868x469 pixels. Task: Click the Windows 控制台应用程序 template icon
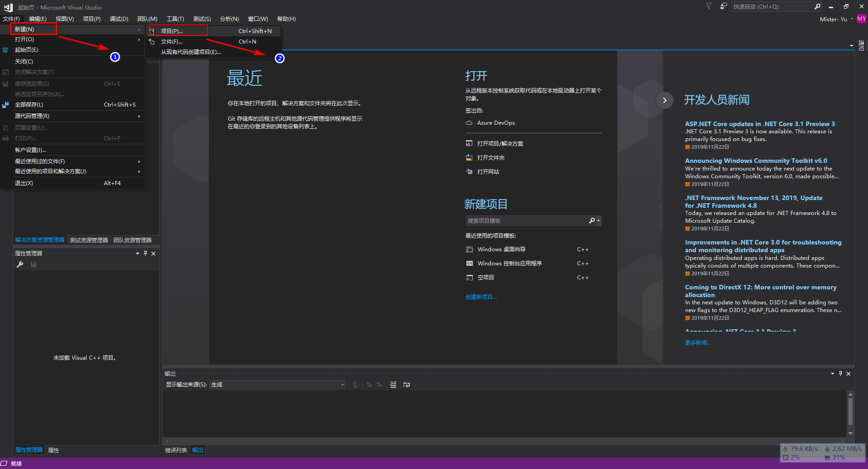470,264
